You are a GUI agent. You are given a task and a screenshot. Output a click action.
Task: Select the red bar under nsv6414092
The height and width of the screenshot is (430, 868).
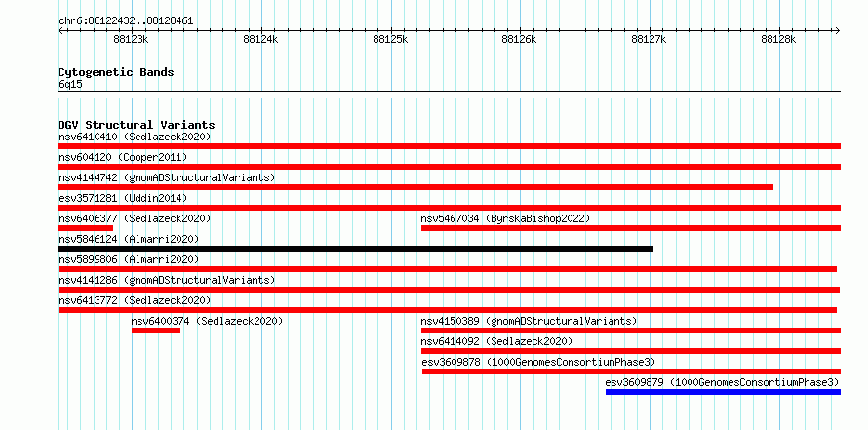click(x=630, y=351)
